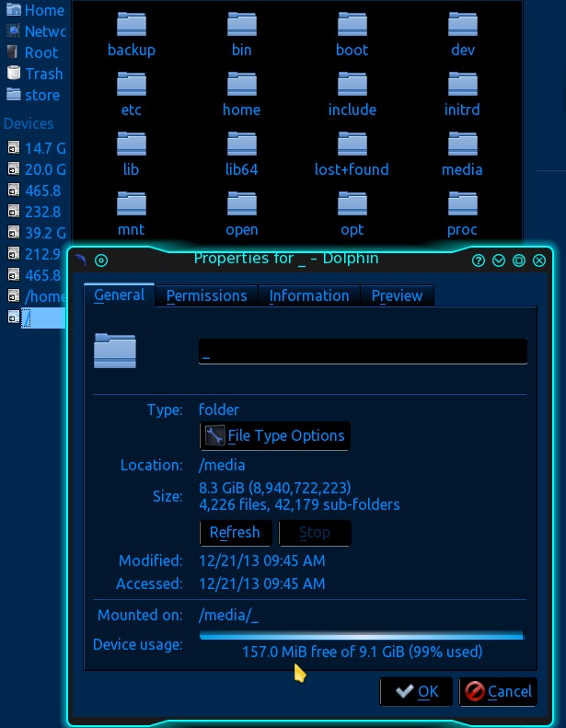Open the store place in sidebar
Viewport: 566px width, 728px height.
[x=35, y=95]
